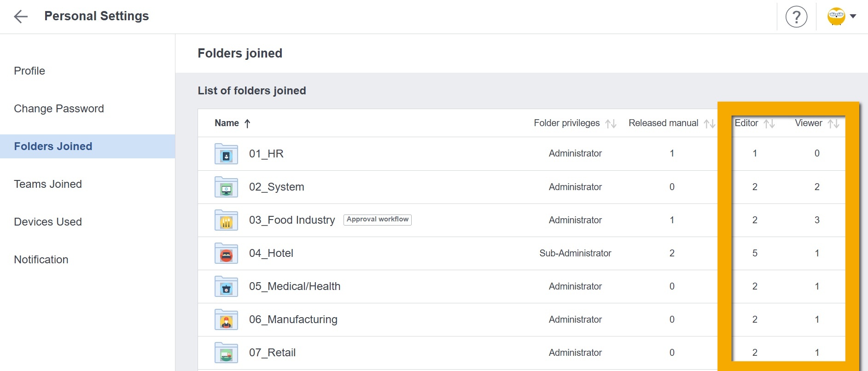Click the 03_Food Industry folder icon
The height and width of the screenshot is (371, 868).
click(226, 220)
